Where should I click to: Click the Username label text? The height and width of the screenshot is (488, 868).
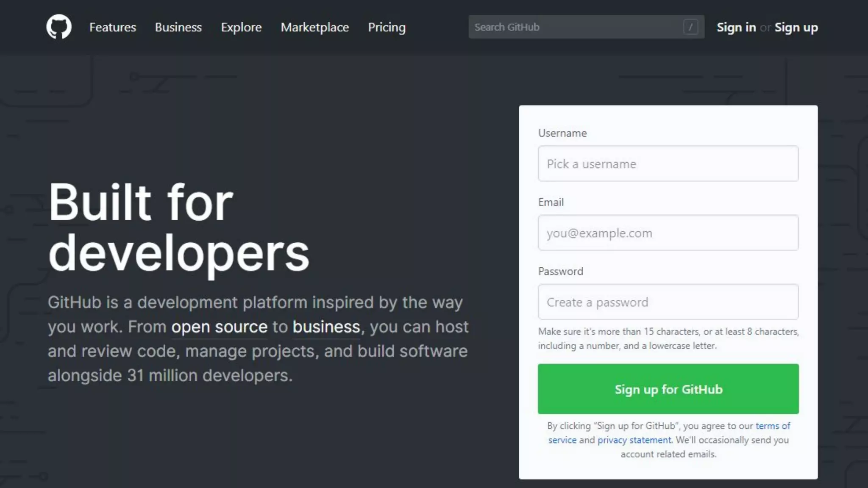tap(562, 133)
